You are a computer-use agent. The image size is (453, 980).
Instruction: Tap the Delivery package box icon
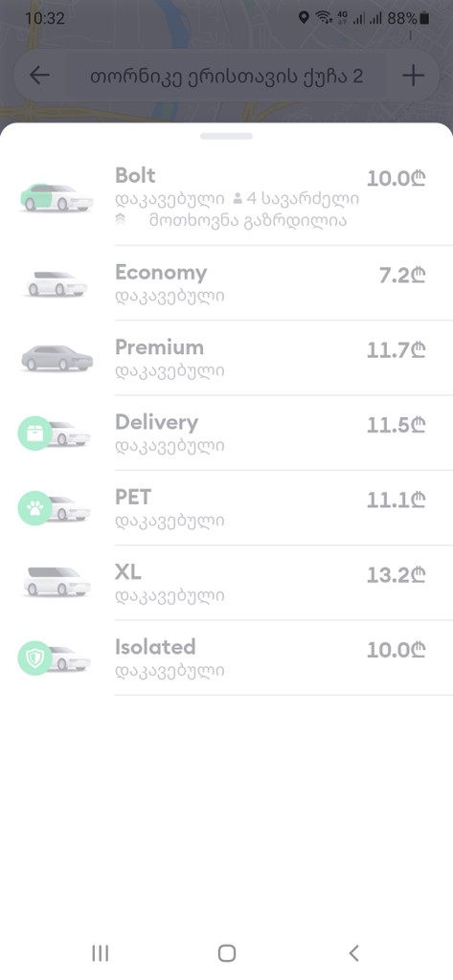(x=35, y=434)
